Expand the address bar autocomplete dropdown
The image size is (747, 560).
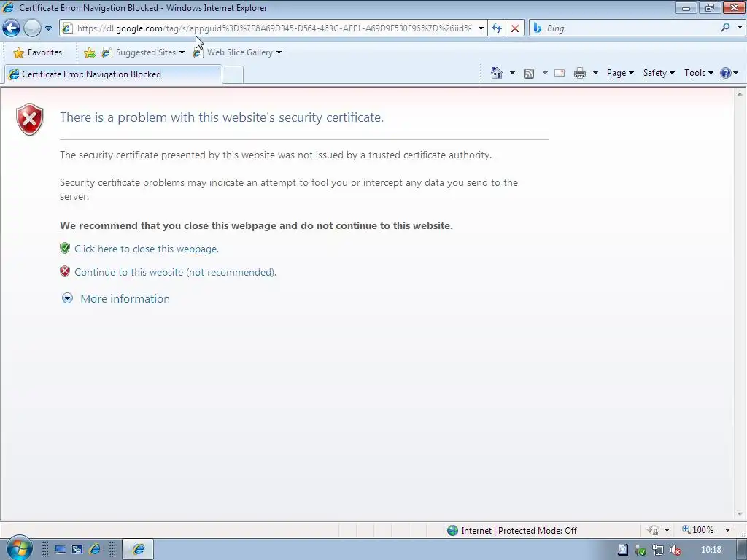coord(481,28)
